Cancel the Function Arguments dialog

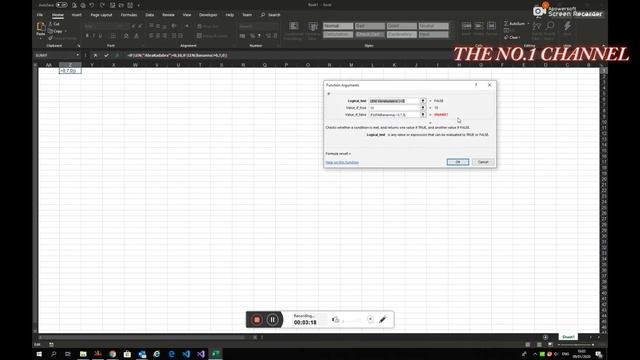click(483, 162)
